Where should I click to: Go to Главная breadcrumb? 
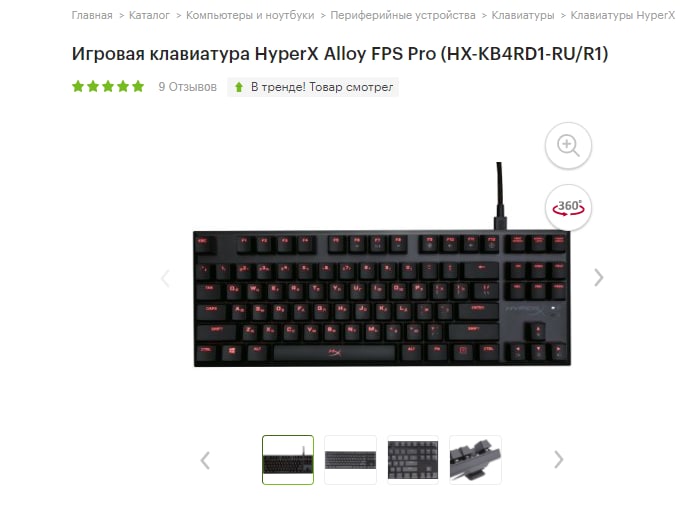[92, 15]
